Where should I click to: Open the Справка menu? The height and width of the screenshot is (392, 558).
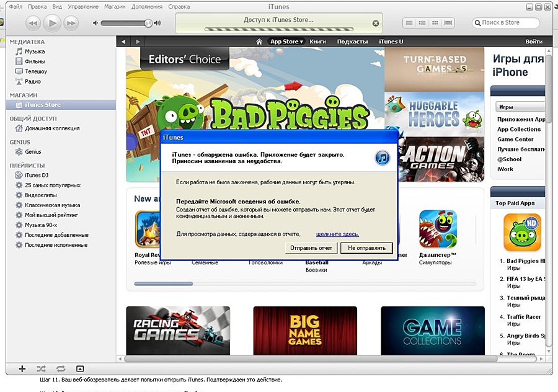179,7
